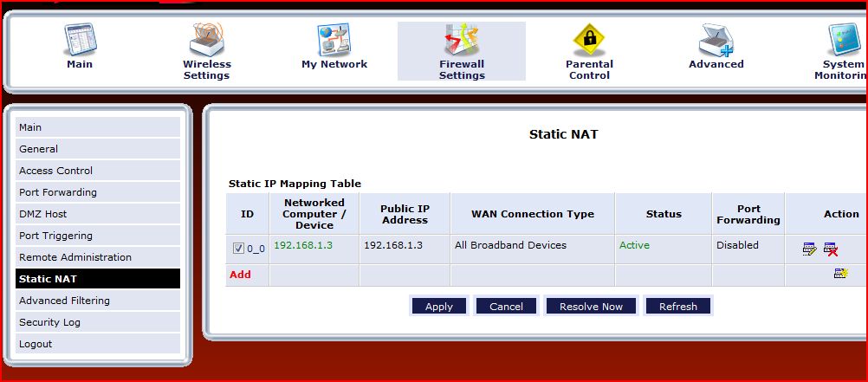868x382 pixels.
Task: Click the Networked Computer / Device header
Action: point(314,214)
